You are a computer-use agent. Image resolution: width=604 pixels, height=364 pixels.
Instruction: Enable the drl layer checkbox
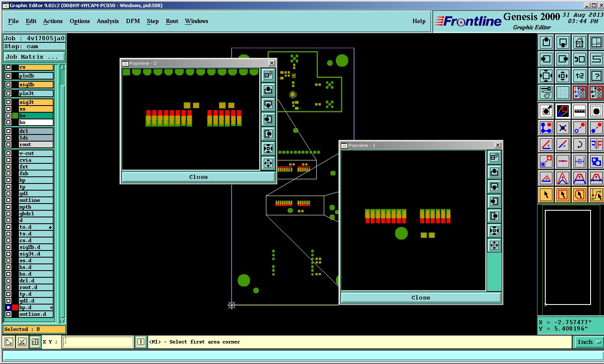click(8, 131)
